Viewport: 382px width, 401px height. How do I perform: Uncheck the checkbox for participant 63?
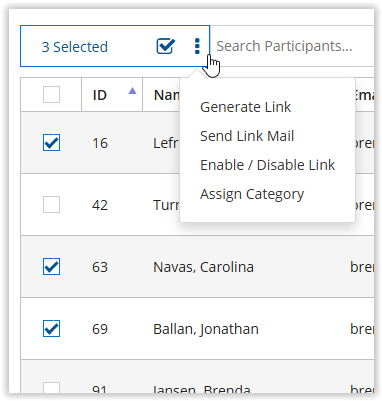pos(51,267)
